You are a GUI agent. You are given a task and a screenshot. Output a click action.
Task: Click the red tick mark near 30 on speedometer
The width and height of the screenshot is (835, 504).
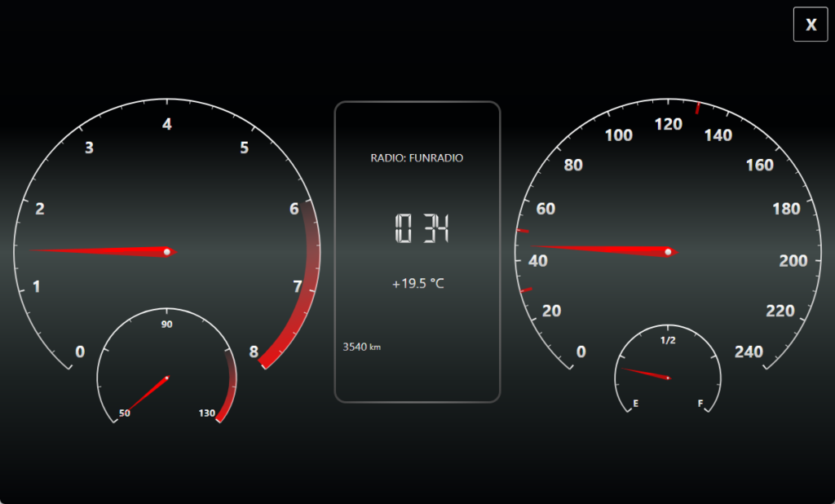click(526, 290)
